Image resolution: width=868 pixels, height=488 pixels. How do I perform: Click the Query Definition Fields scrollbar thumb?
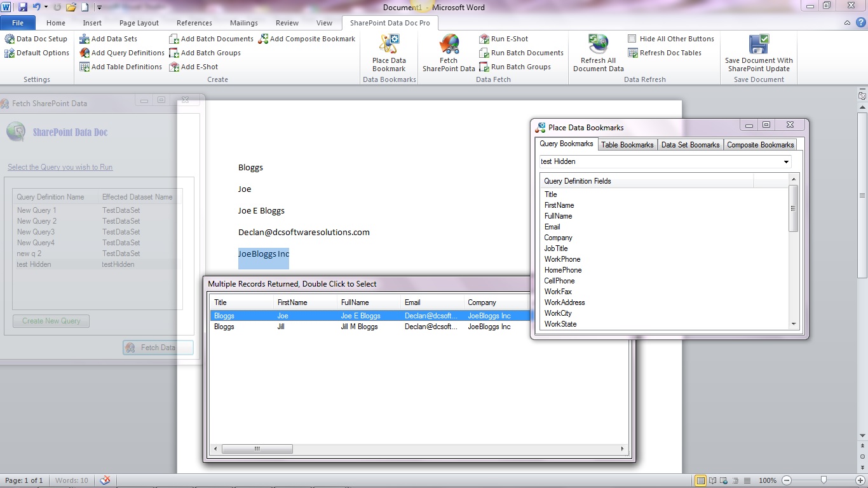pyautogui.click(x=793, y=208)
